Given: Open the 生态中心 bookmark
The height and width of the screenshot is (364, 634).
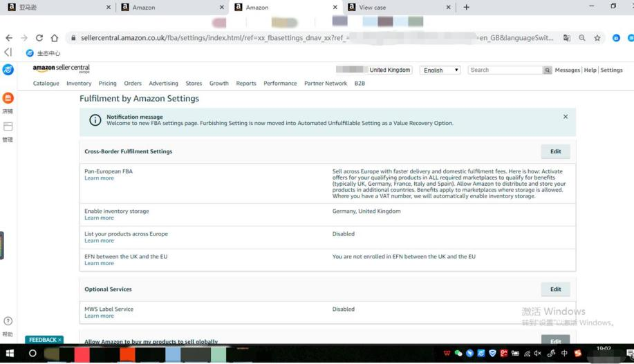Looking at the screenshot, I should point(43,53).
